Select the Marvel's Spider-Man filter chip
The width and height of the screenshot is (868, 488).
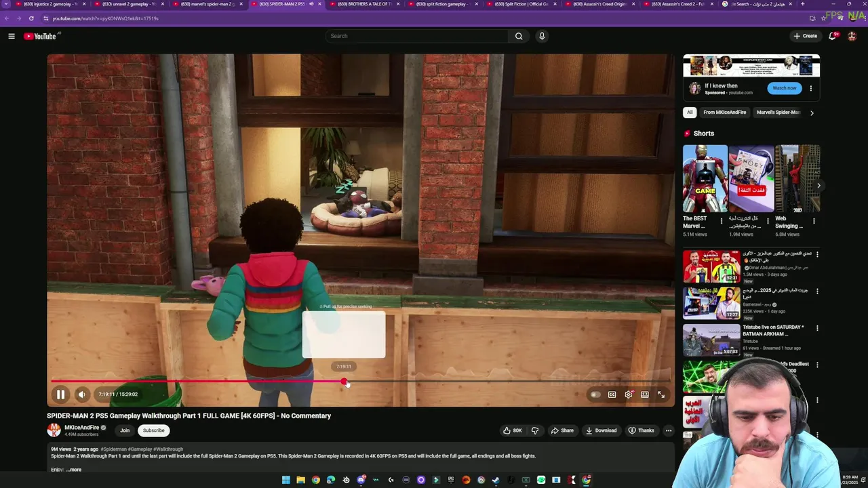tap(778, 113)
